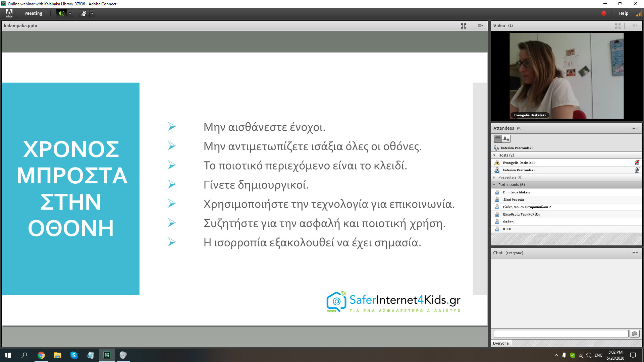Select participant KIKH
Image resolution: width=644 pixels, height=362 pixels.
pos(567,229)
